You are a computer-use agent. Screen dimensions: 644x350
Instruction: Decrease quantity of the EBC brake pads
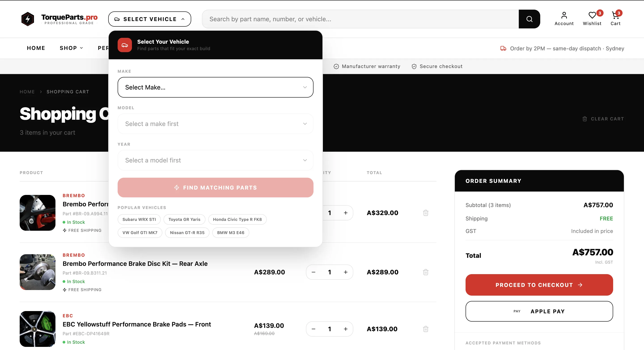click(313, 329)
